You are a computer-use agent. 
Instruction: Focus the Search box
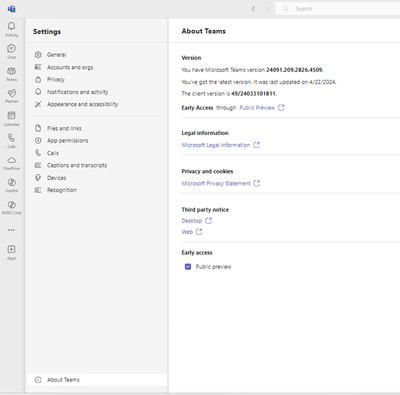(x=337, y=9)
